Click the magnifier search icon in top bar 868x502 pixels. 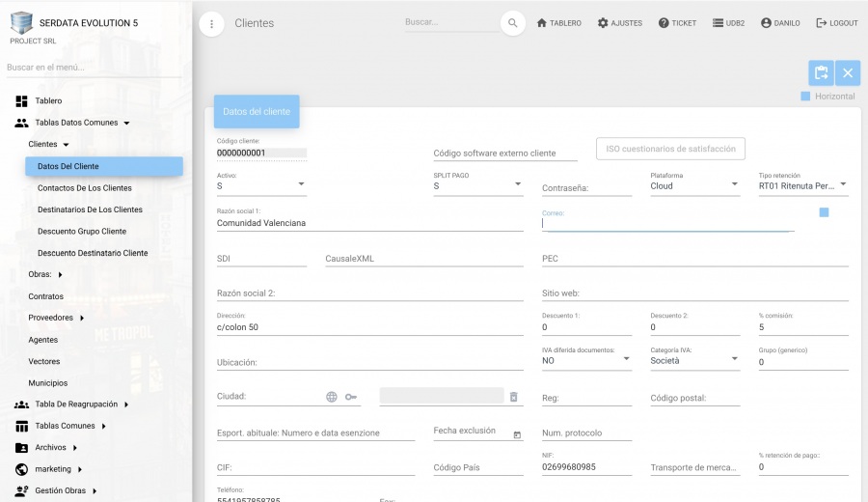coord(513,23)
